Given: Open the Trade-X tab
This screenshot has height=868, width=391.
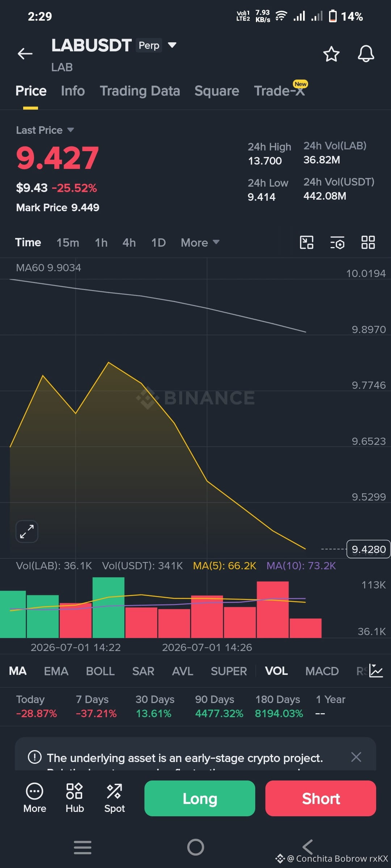Looking at the screenshot, I should coord(279,90).
